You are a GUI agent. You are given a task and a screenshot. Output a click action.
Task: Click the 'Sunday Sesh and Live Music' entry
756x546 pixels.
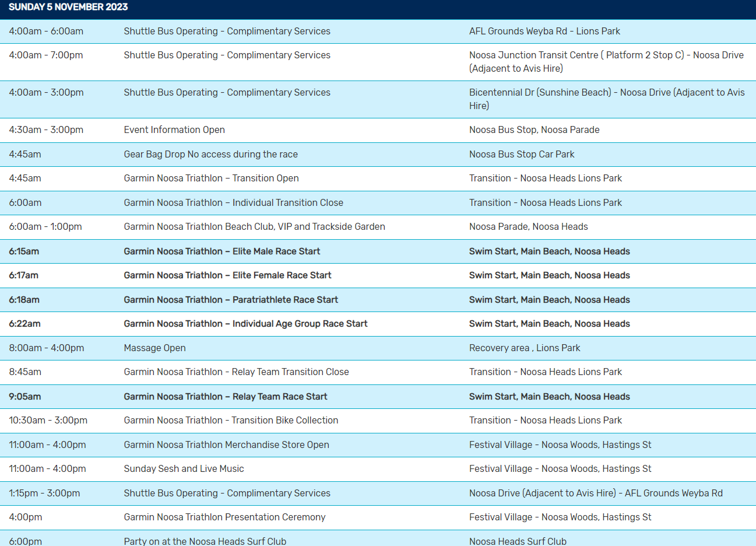[x=184, y=469]
